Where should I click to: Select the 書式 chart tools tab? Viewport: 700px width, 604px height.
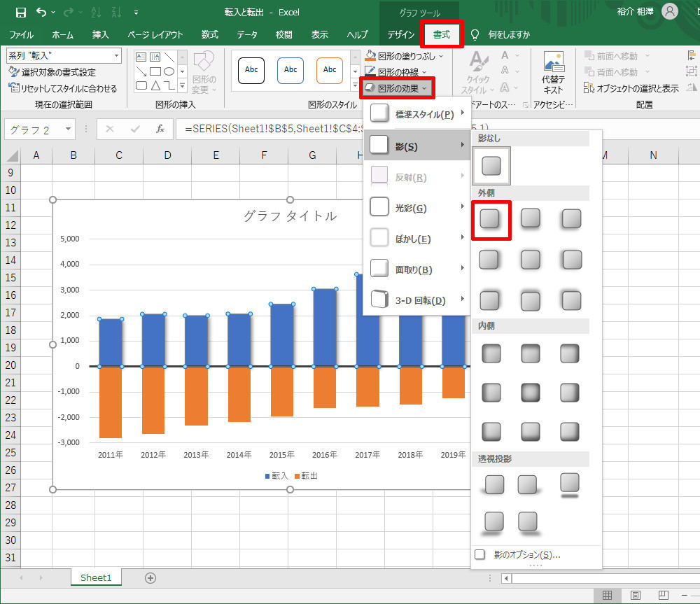tap(442, 34)
